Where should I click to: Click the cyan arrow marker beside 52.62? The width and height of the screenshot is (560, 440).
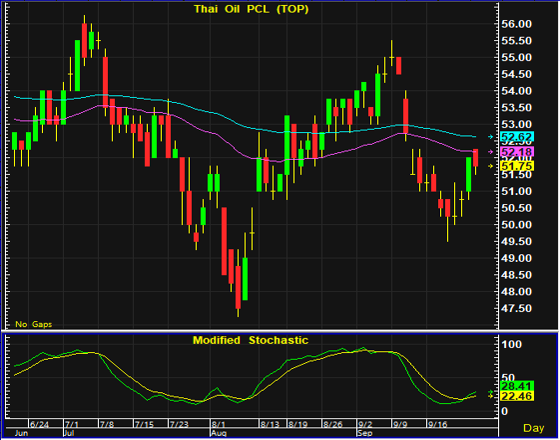[490, 136]
